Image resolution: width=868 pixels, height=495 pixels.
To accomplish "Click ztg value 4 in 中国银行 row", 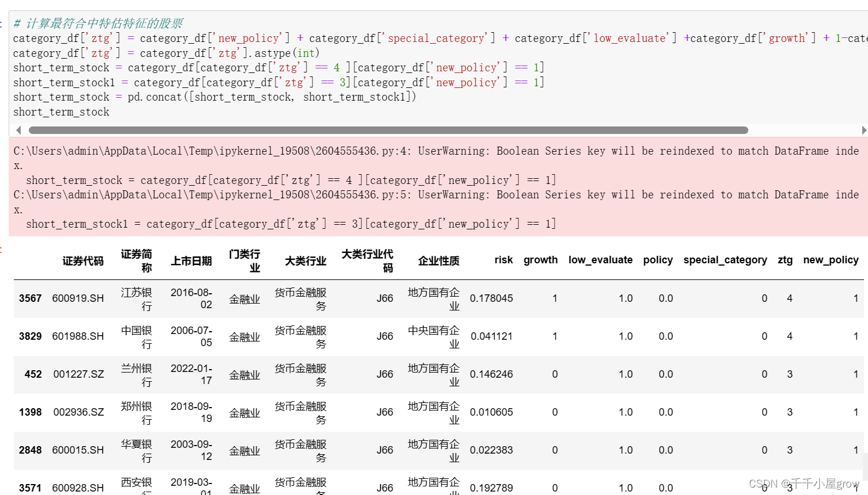I will (790, 336).
